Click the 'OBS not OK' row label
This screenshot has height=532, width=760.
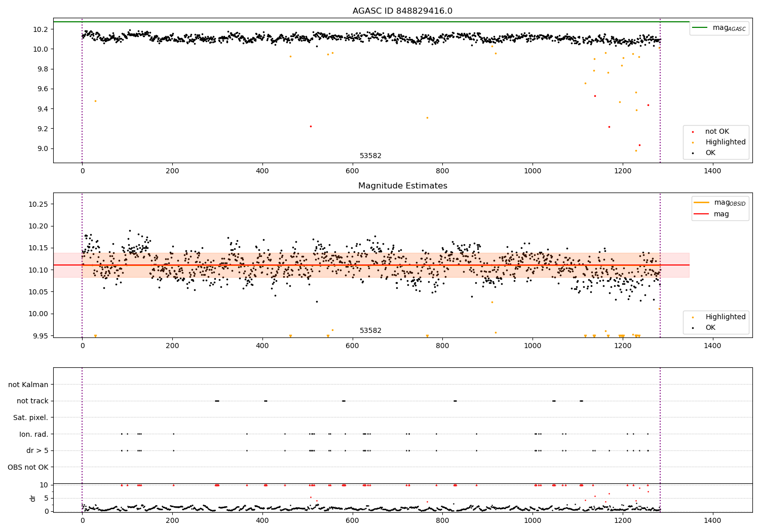tap(28, 467)
